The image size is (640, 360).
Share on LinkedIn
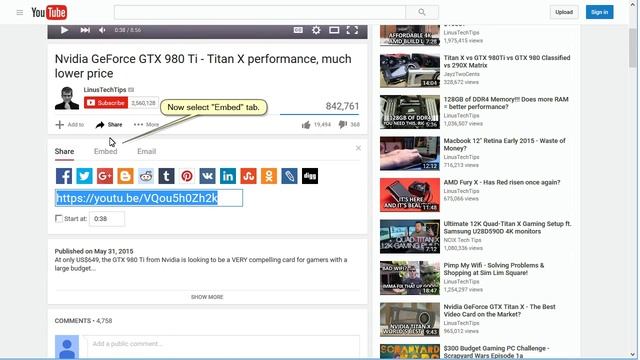click(x=228, y=176)
